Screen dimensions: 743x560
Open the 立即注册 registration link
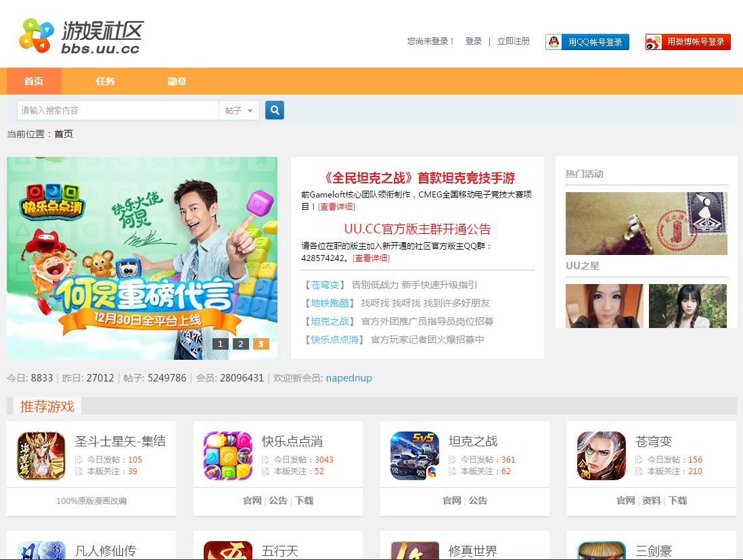[513, 41]
